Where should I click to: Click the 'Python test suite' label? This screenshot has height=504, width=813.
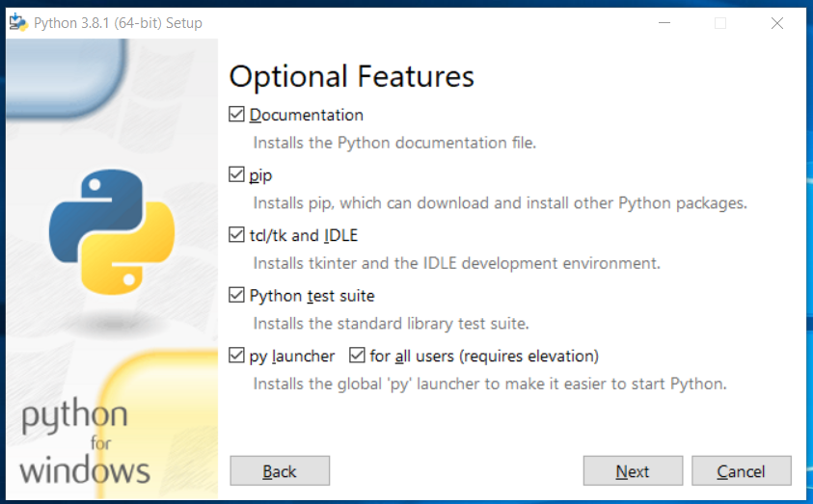(x=312, y=296)
